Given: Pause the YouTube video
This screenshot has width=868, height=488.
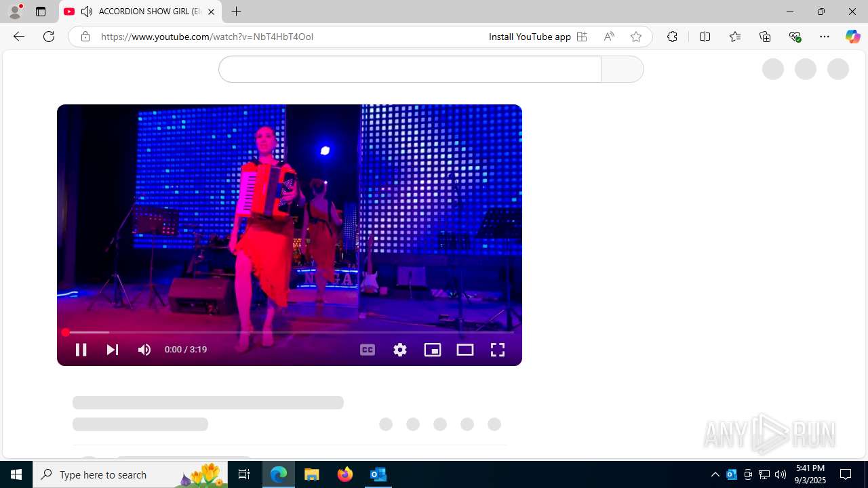Looking at the screenshot, I should tap(81, 350).
